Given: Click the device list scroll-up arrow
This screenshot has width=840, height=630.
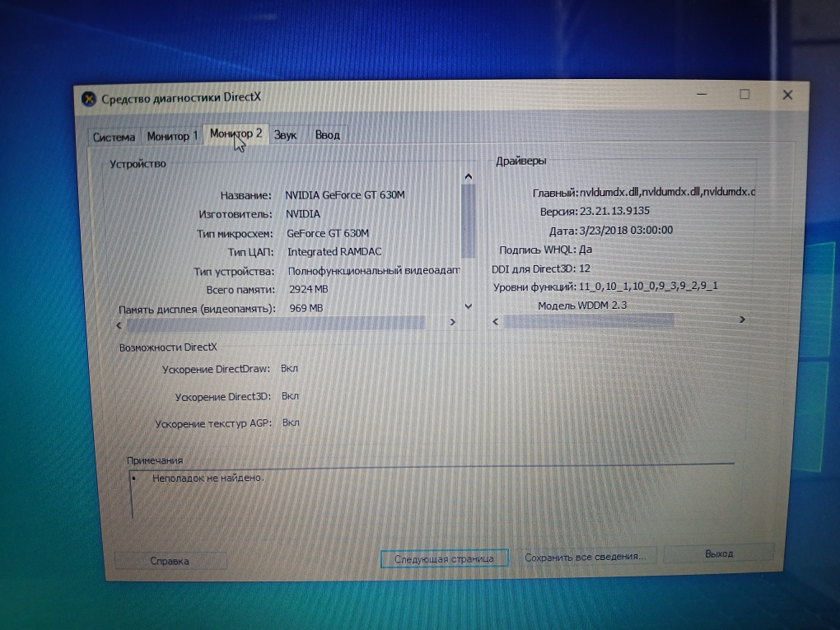Looking at the screenshot, I should (x=469, y=176).
